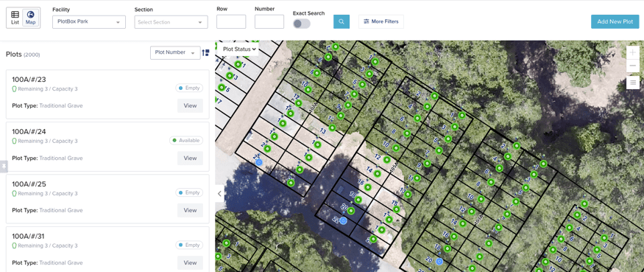Click the Number input field

click(269, 22)
